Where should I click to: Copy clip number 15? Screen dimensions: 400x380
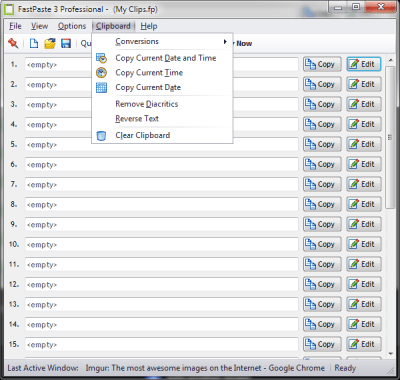pyautogui.click(x=322, y=344)
